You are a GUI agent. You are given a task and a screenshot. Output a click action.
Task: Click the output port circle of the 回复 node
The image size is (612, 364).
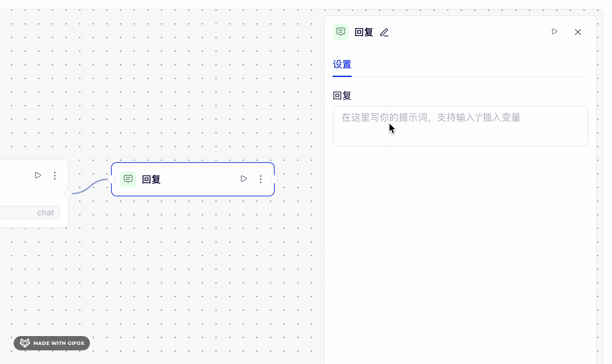coord(275,179)
